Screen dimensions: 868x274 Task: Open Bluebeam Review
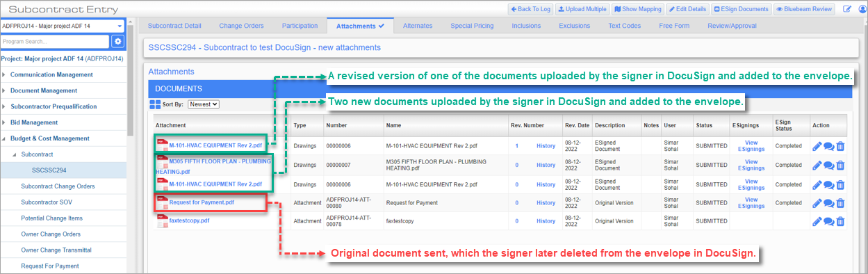pos(805,9)
